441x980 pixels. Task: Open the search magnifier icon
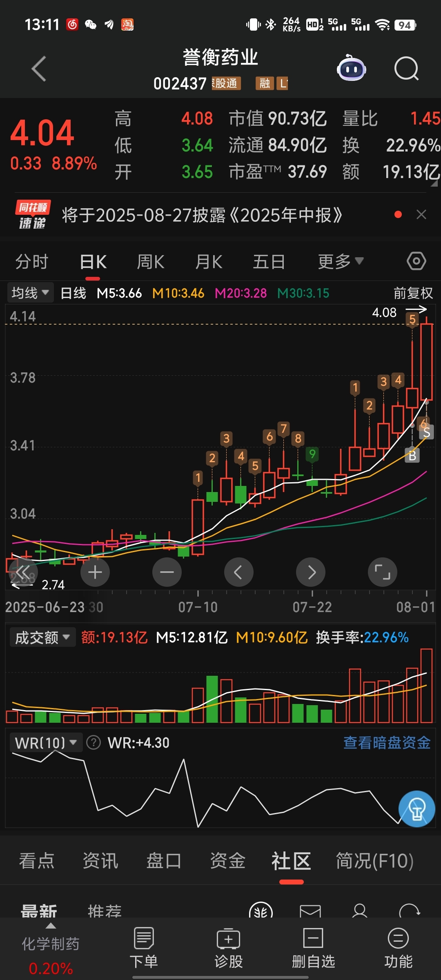[406, 69]
